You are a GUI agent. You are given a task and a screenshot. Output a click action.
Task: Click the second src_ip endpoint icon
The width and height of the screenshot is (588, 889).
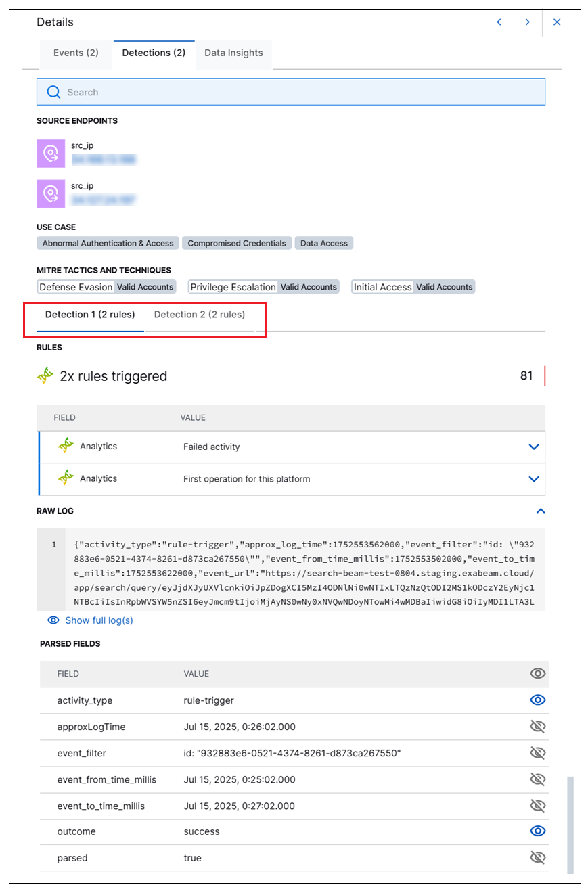tap(50, 193)
